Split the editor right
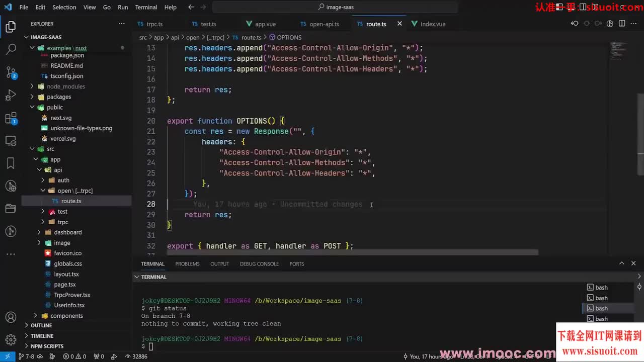 [622, 24]
